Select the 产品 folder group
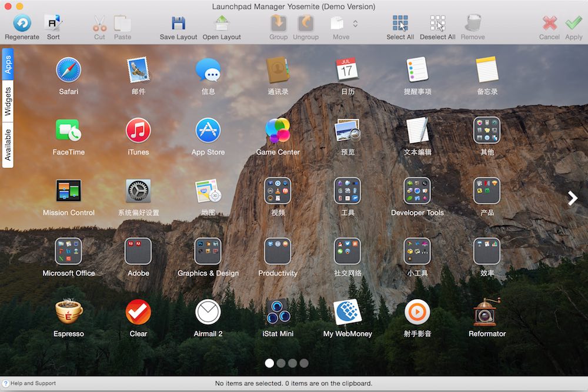This screenshot has height=392, width=588. 487,191
